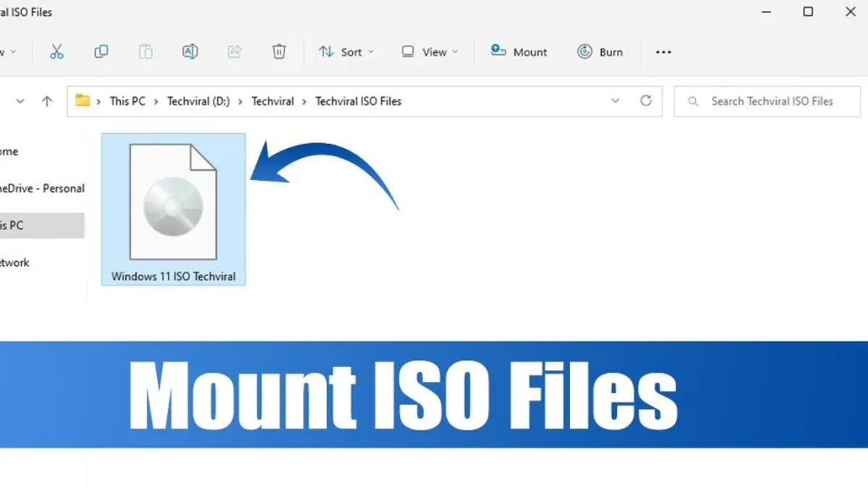Expand the chevron after This PC breadcrumb
This screenshot has width=868, height=488.
[x=156, y=101]
